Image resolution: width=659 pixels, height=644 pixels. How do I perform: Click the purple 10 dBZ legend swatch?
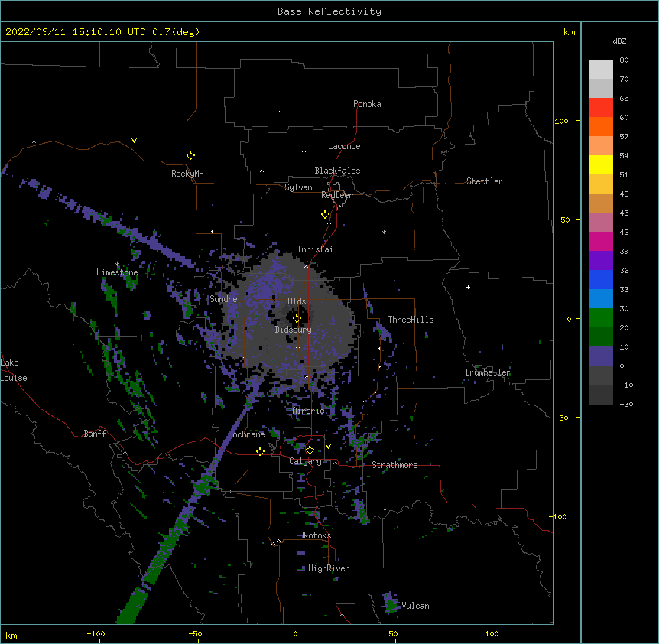point(601,356)
